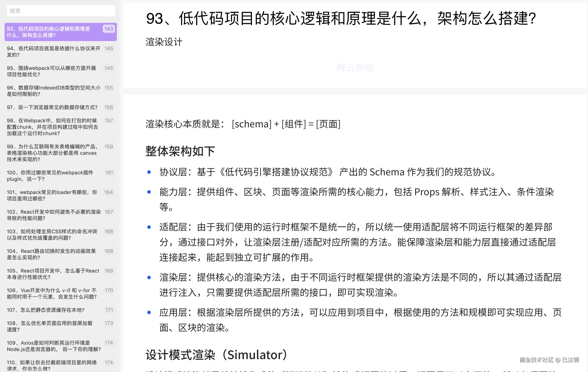Click the 搜索 search field
Screen dimensions: 588x372
(60, 11)
